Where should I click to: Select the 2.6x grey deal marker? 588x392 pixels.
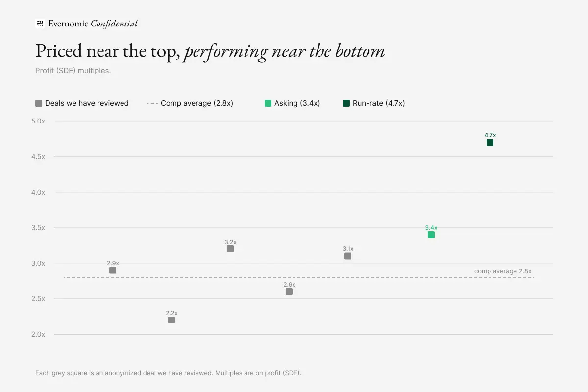289,292
